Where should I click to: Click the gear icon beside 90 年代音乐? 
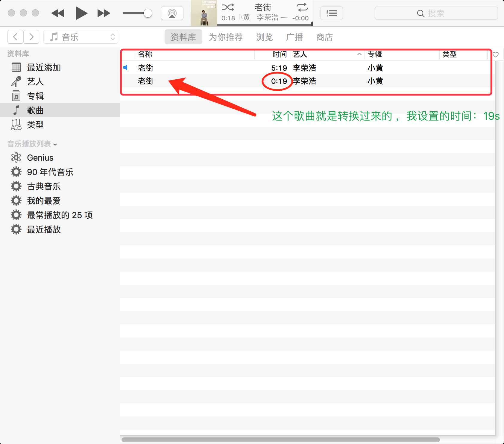[x=16, y=172]
